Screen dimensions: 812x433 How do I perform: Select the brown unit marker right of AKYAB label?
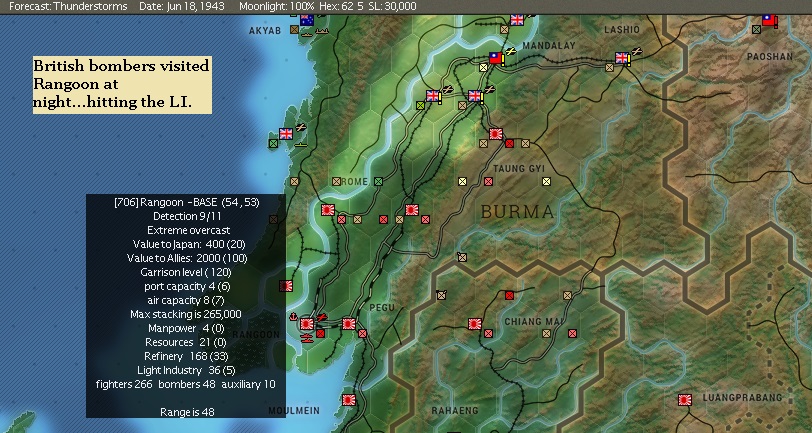point(294,30)
